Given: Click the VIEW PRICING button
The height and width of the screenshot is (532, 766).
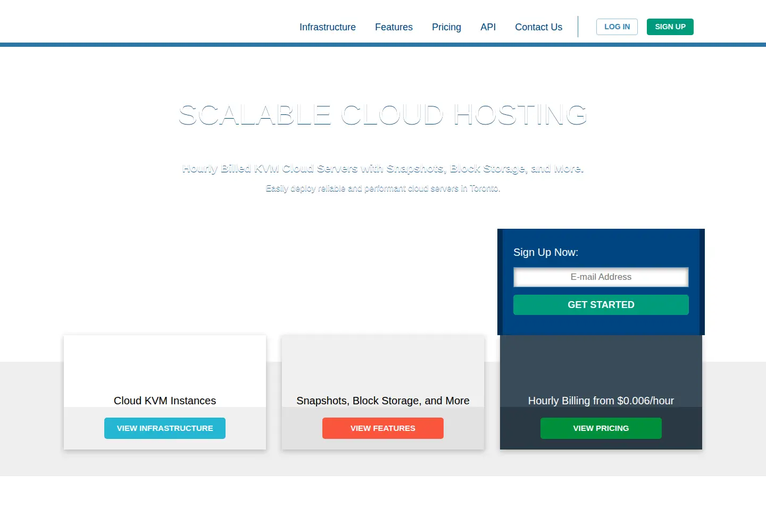Looking at the screenshot, I should click(601, 428).
